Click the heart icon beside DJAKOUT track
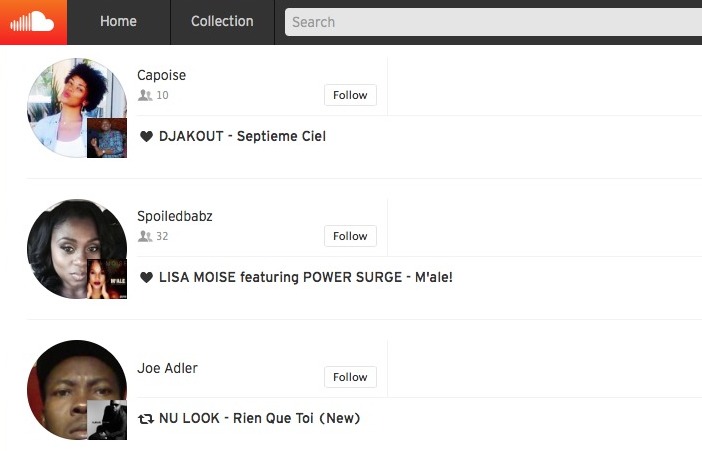This screenshot has height=451, width=702. [146, 136]
